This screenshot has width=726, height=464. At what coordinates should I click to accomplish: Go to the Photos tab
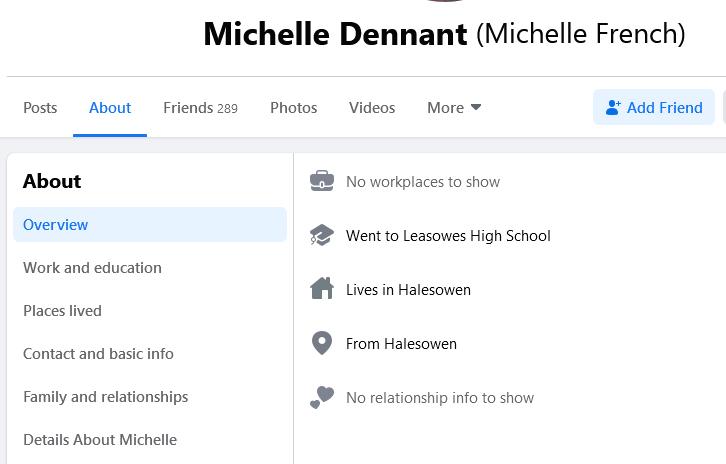tap(293, 108)
